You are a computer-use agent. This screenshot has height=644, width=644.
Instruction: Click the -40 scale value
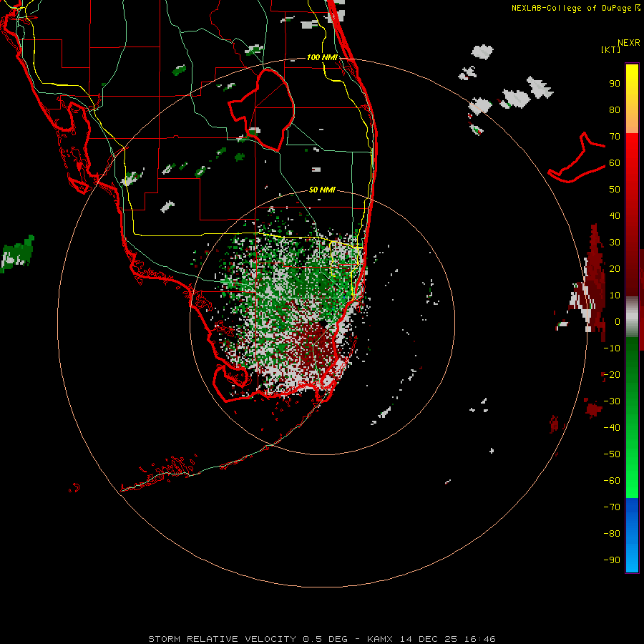click(x=612, y=428)
